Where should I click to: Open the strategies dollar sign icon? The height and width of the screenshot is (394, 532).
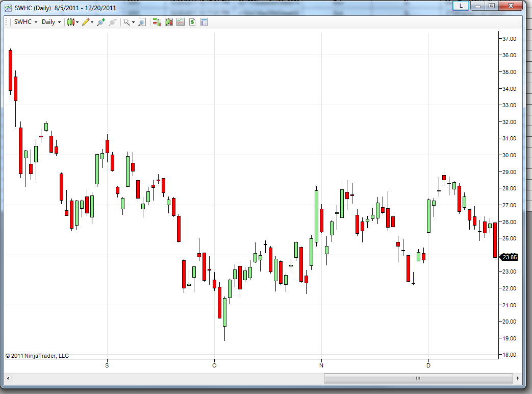pos(192,22)
